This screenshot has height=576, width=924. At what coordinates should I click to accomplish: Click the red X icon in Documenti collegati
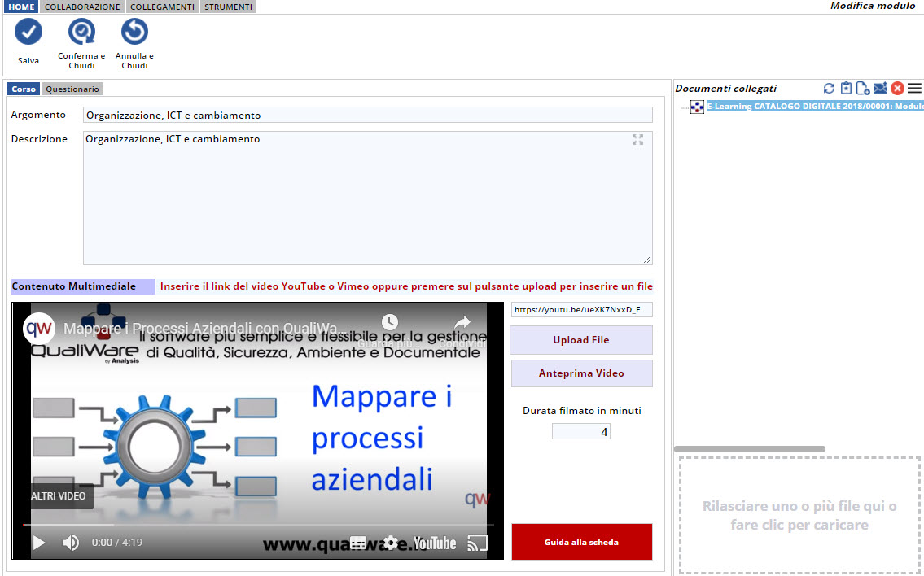pos(897,89)
